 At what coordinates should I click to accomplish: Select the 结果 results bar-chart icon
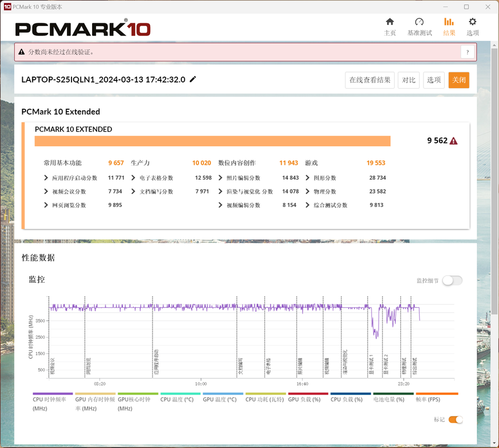[x=449, y=22]
